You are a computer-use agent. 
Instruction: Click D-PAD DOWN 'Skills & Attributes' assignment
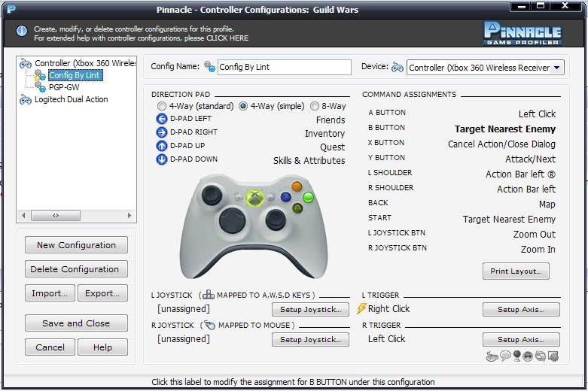[309, 161]
